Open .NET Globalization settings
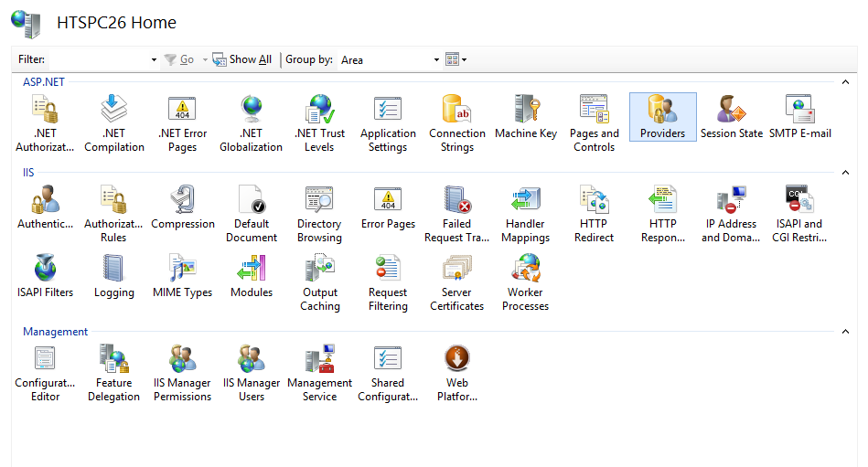 251,123
